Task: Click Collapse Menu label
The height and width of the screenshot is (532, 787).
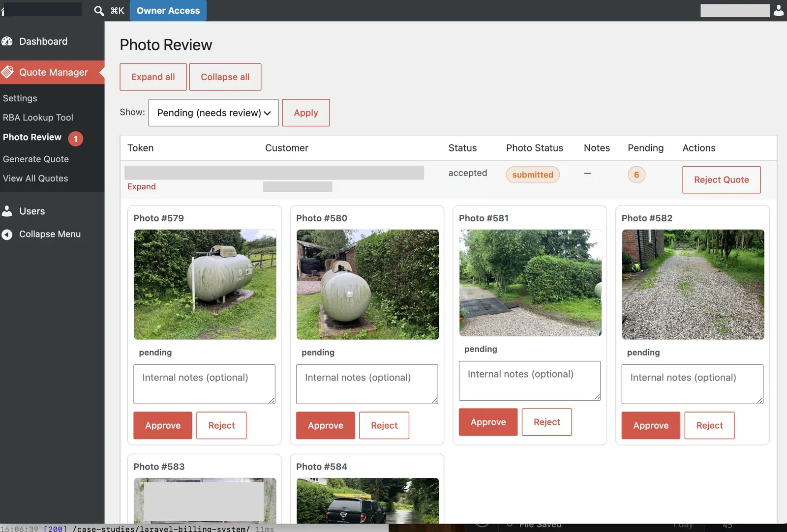Action: pos(50,234)
